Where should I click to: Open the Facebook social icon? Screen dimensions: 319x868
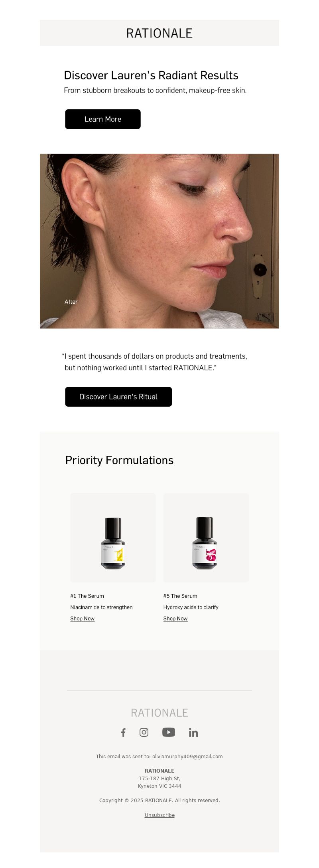tap(123, 732)
